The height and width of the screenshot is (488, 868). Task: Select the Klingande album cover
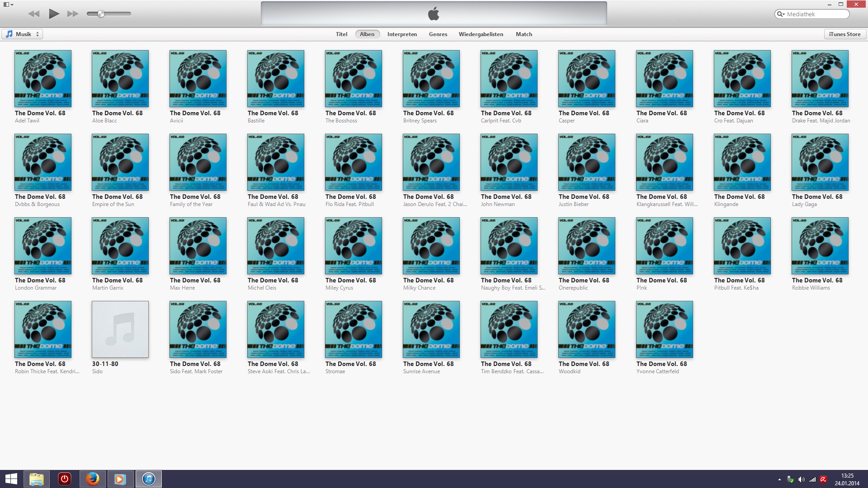click(x=742, y=162)
